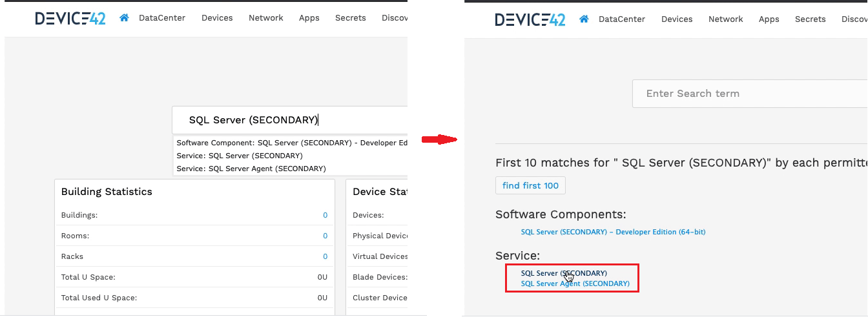Click the Rooms count value 0
The image size is (868, 319).
(x=325, y=236)
